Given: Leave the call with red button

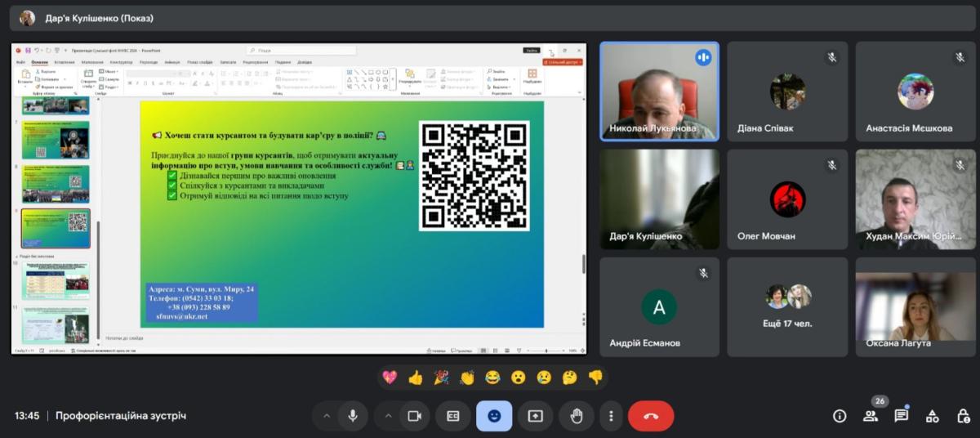Looking at the screenshot, I should pyautogui.click(x=651, y=416).
